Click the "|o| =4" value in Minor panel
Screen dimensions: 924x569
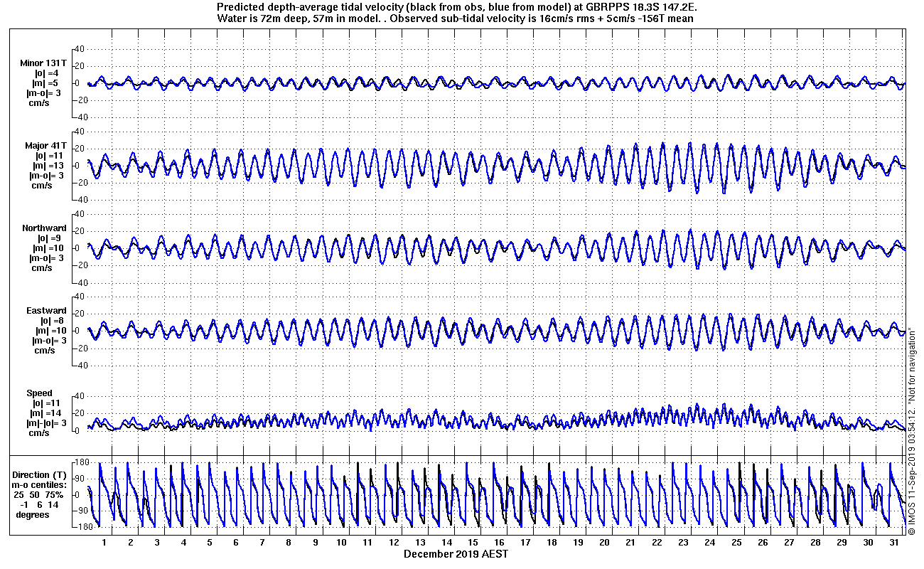point(46,73)
